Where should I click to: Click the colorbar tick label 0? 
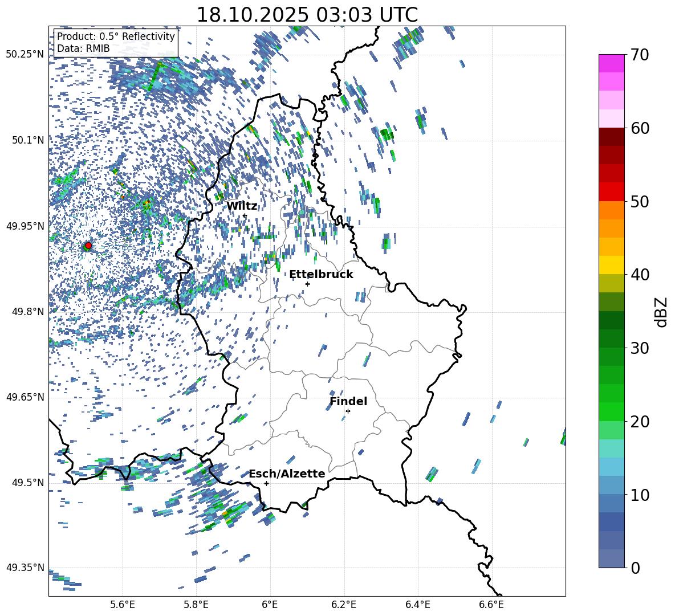point(636,568)
